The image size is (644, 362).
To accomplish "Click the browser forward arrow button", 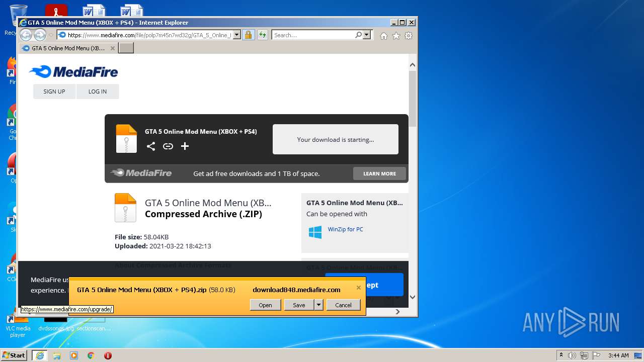I will click(x=40, y=35).
